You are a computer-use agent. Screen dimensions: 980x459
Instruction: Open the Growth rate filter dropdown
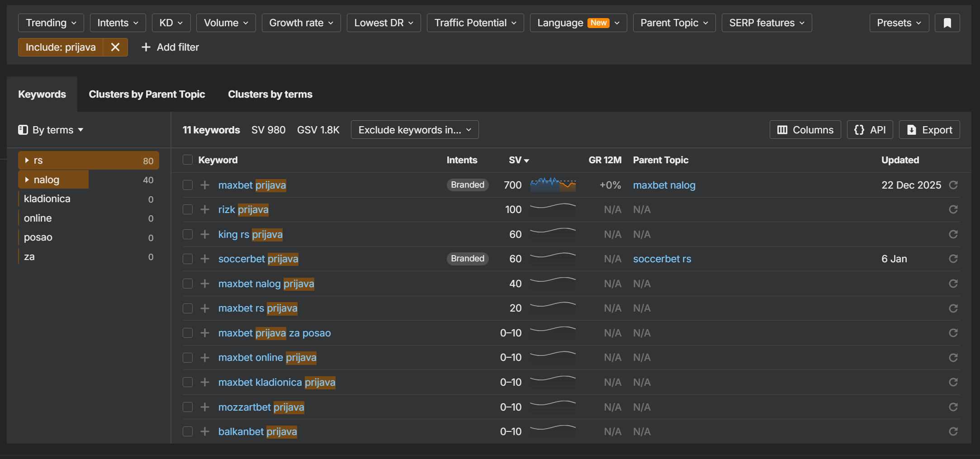click(301, 23)
